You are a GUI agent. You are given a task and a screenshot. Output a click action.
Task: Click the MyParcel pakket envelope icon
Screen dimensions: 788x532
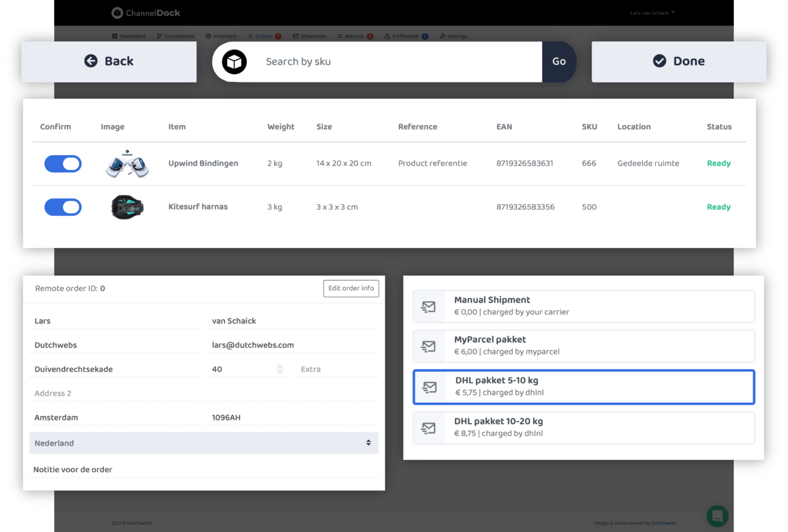coord(428,346)
